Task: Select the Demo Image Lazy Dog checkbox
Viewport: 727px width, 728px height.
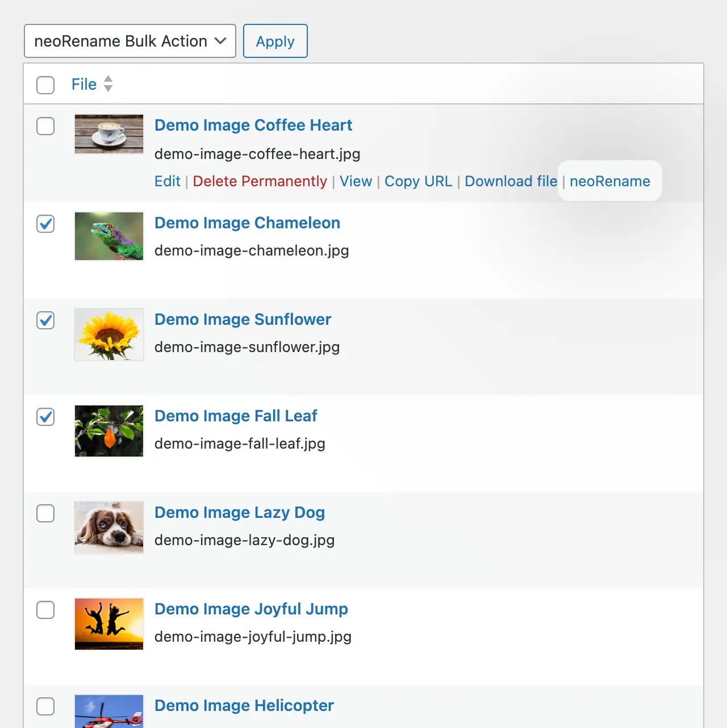Action: tap(45, 513)
